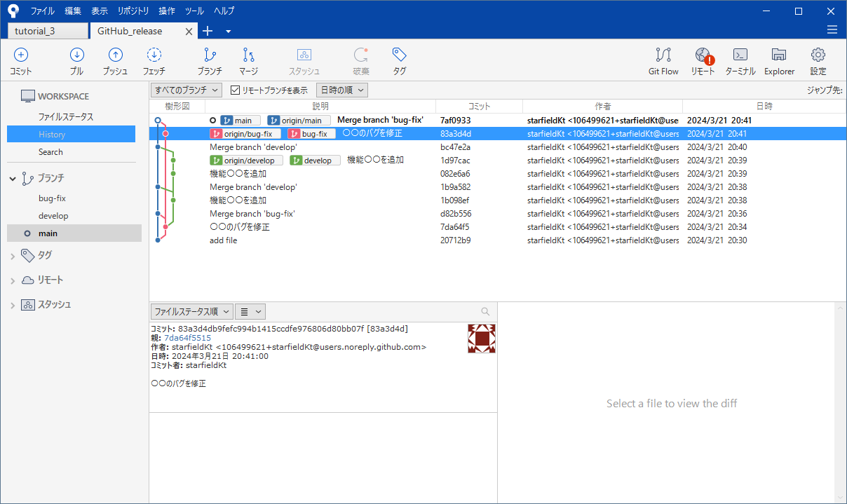Click the 説明 column header
This screenshot has height=504, width=847.
[x=320, y=106]
